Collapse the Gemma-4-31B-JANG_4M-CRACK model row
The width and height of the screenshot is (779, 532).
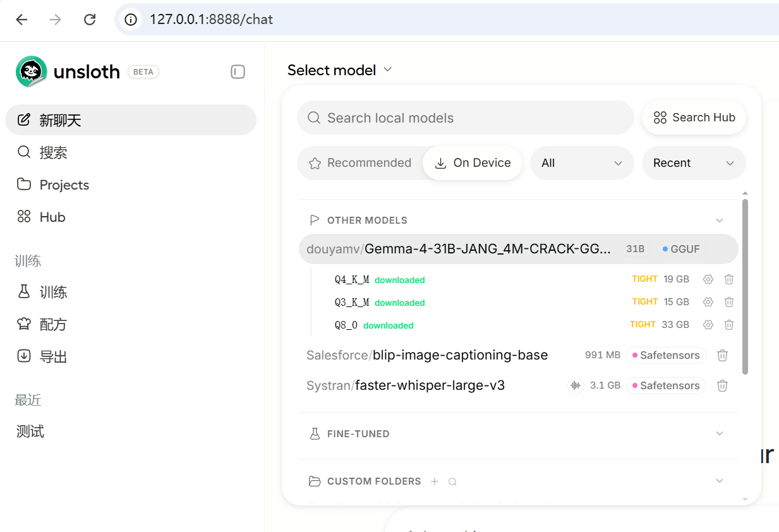pos(518,249)
